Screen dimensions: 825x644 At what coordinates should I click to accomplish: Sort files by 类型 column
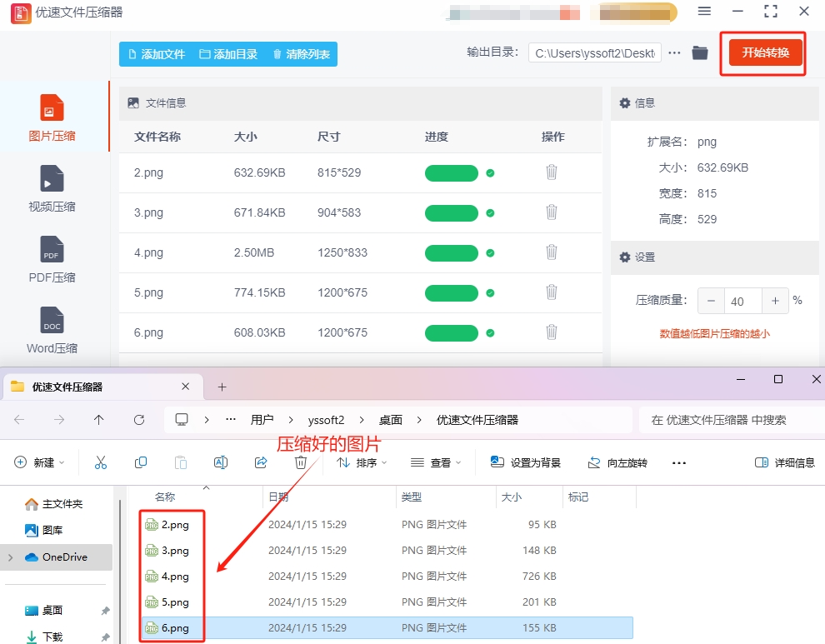pyautogui.click(x=412, y=497)
